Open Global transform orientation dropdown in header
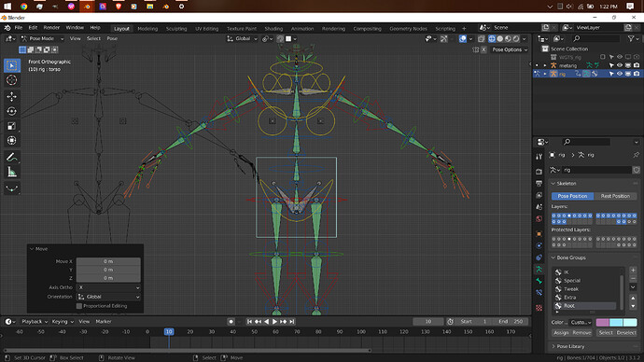The image size is (644, 362). [243, 38]
